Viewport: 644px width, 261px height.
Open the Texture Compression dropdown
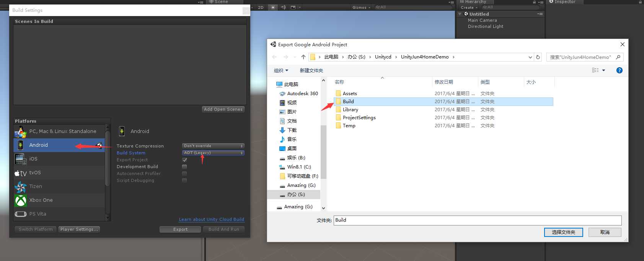tap(213, 146)
